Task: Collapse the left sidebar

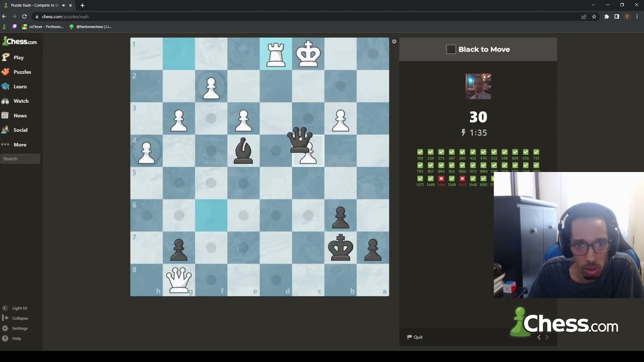Action: (x=16, y=318)
